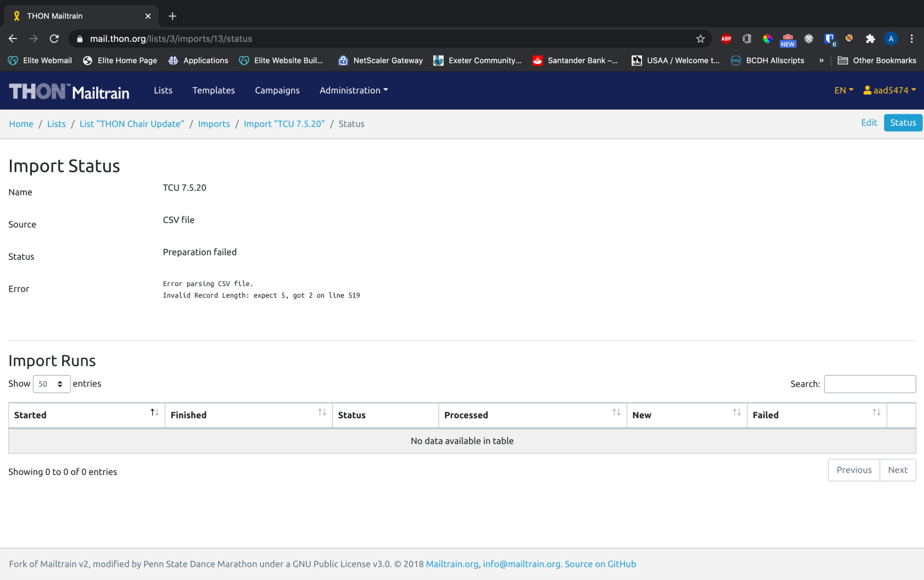The height and width of the screenshot is (580, 924).
Task: Open the Applications bookmark
Action: pyautogui.click(x=198, y=61)
